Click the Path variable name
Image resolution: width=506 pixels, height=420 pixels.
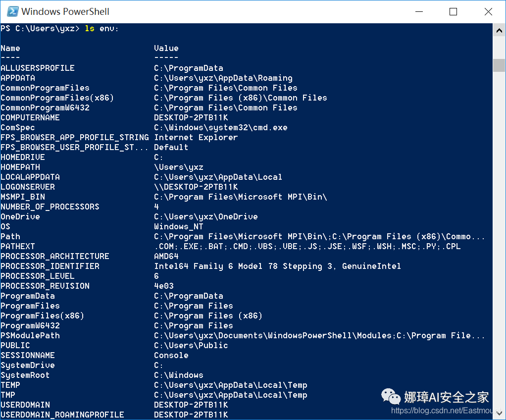coord(10,237)
